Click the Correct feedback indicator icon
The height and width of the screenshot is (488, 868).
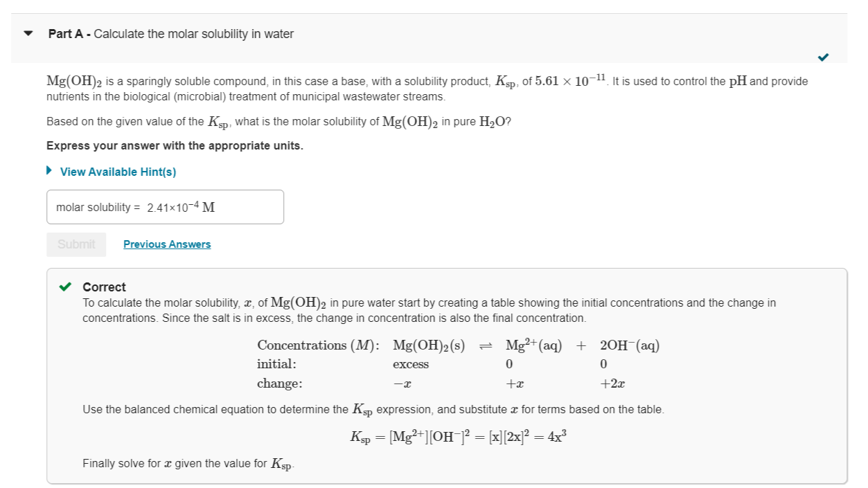pos(64,287)
